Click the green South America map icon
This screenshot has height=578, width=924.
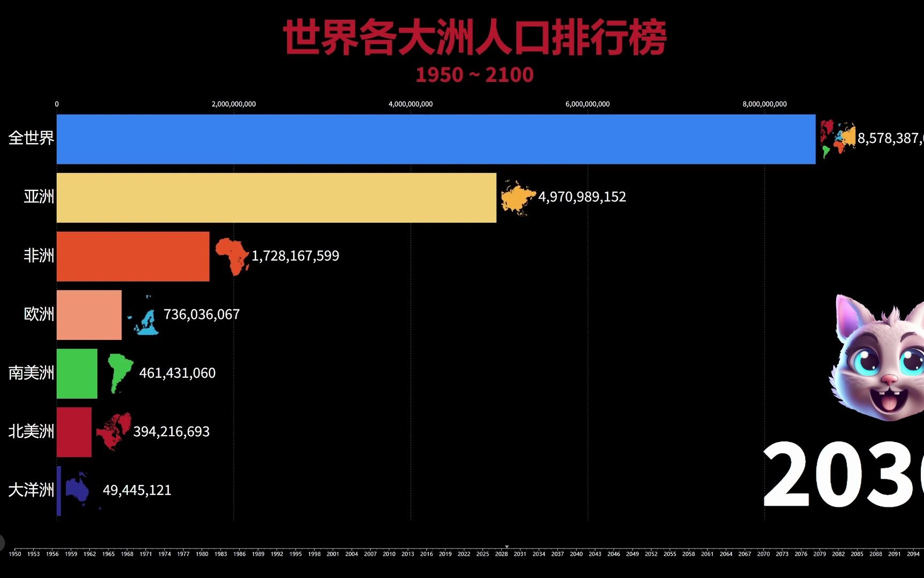(120, 374)
